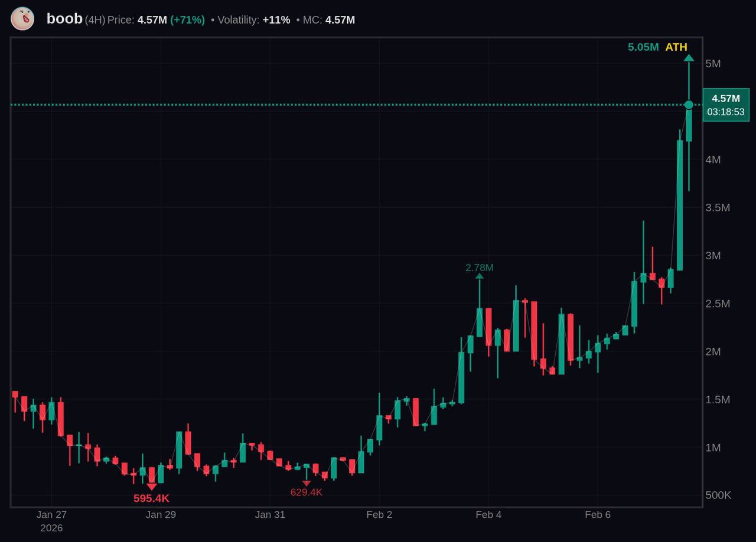Click the Volatility "+11%" value

(276, 20)
